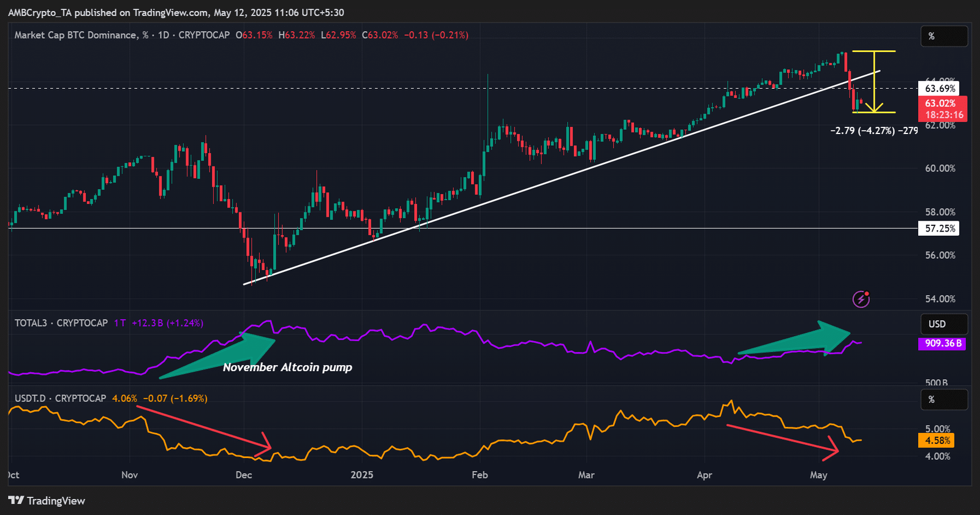Select the USDT.D CRYPTOCAP indicator label
The height and width of the screenshot is (515, 980).
pyautogui.click(x=61, y=398)
